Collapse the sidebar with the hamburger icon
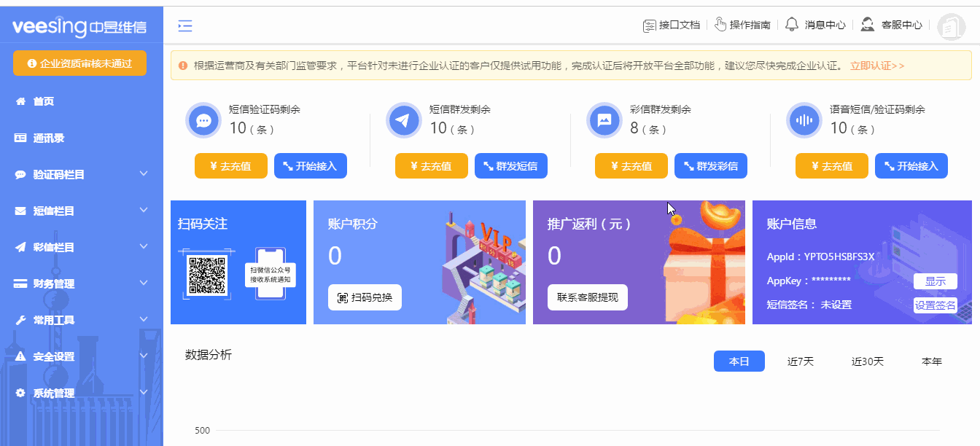This screenshot has height=446, width=980. [185, 25]
